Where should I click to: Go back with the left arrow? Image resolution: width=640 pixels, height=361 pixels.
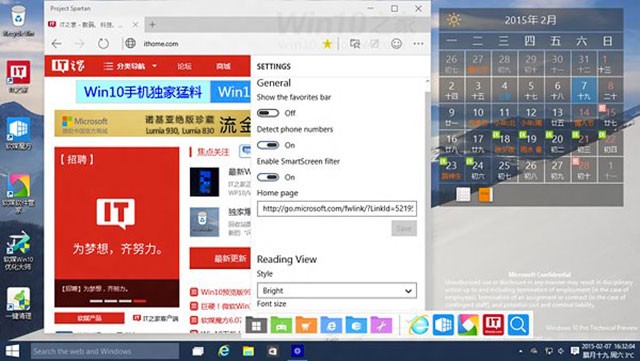coord(57,44)
